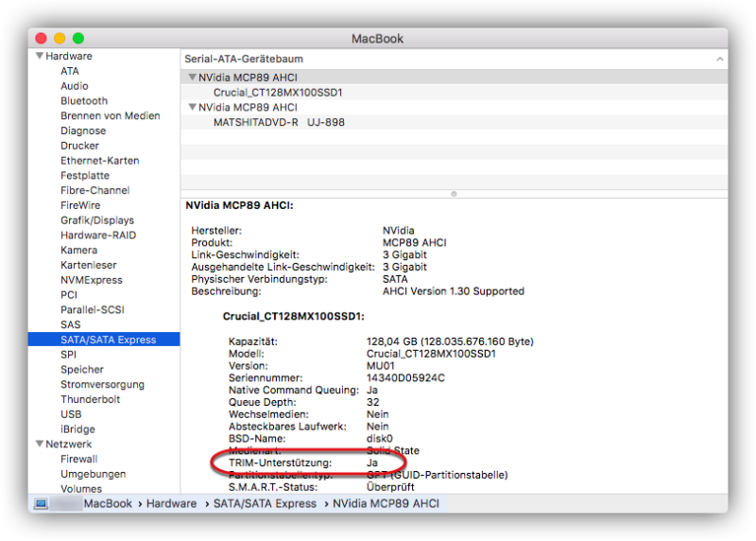Click the Physischer Verbindungstyp value SATA
This screenshot has height=541, width=756.
(395, 279)
